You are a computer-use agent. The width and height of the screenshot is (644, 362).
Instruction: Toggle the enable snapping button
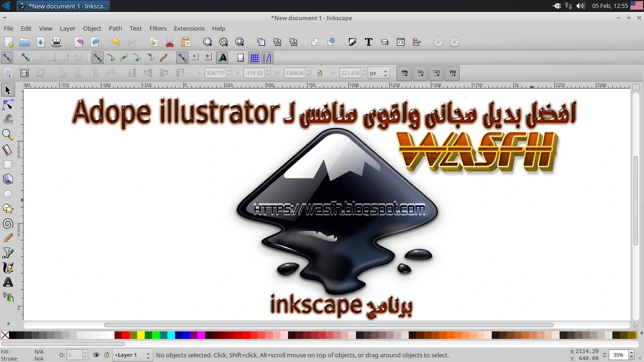pos(7,58)
